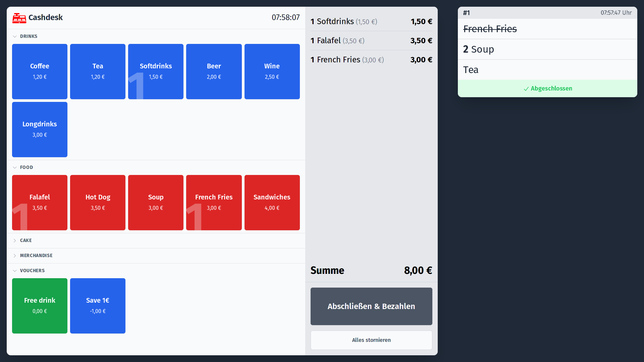Collapse the Vouchers category chevron
This screenshot has height=362, width=644.
[15, 271]
